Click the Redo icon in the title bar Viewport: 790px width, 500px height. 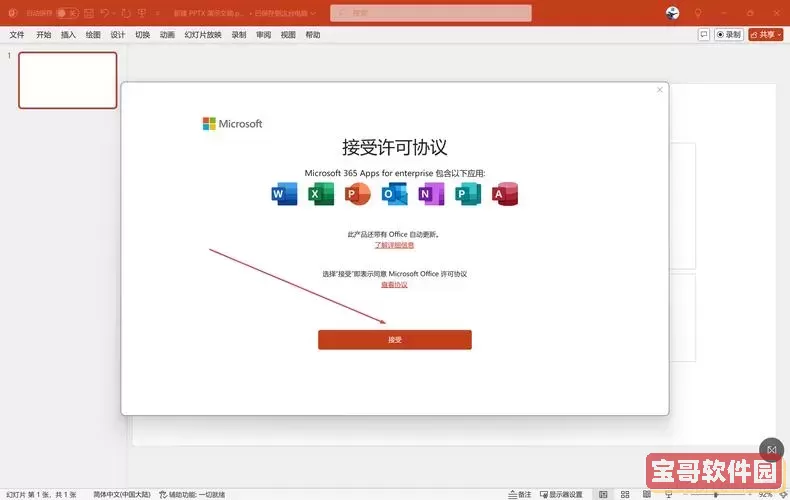126,13
